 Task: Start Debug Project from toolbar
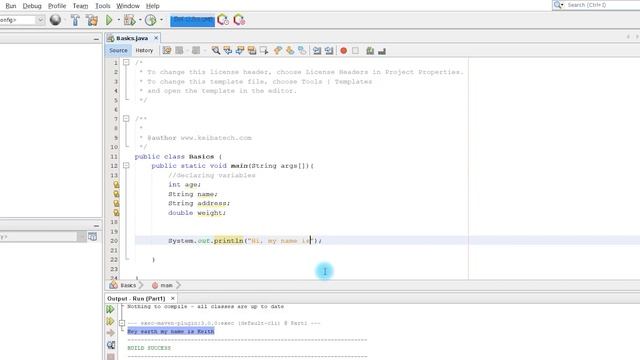coord(130,20)
